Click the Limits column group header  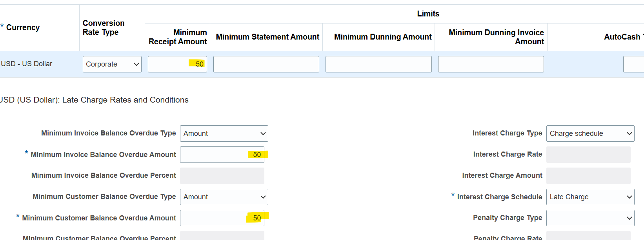[428, 14]
